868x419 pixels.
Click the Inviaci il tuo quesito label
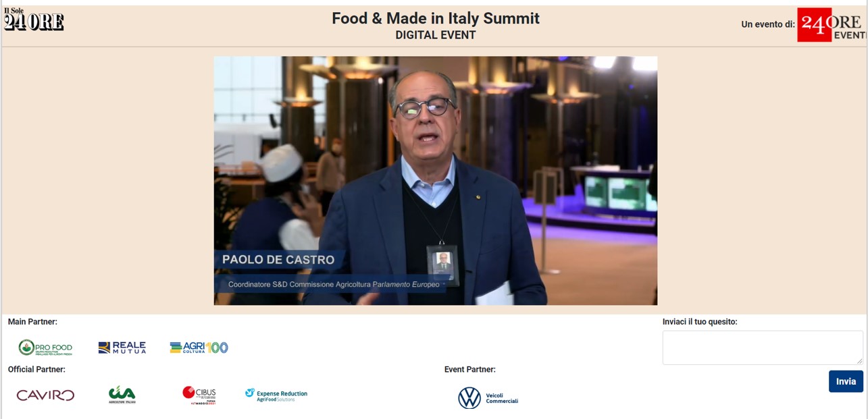(700, 322)
